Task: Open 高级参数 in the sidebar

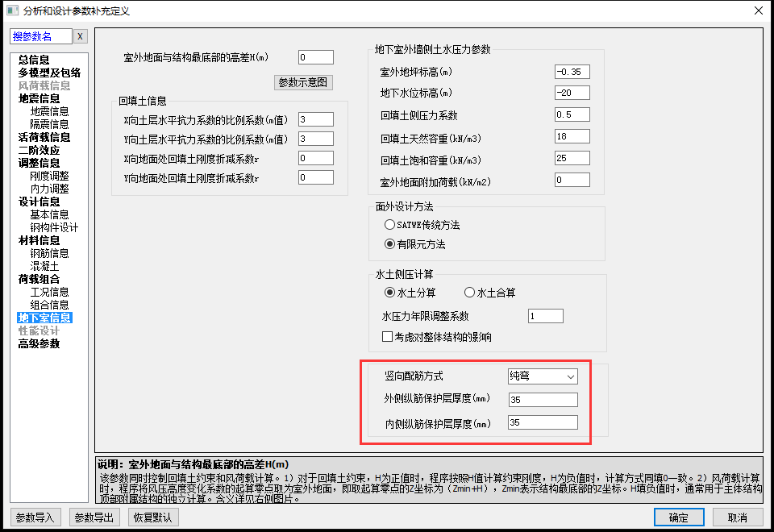Action: 39,343
